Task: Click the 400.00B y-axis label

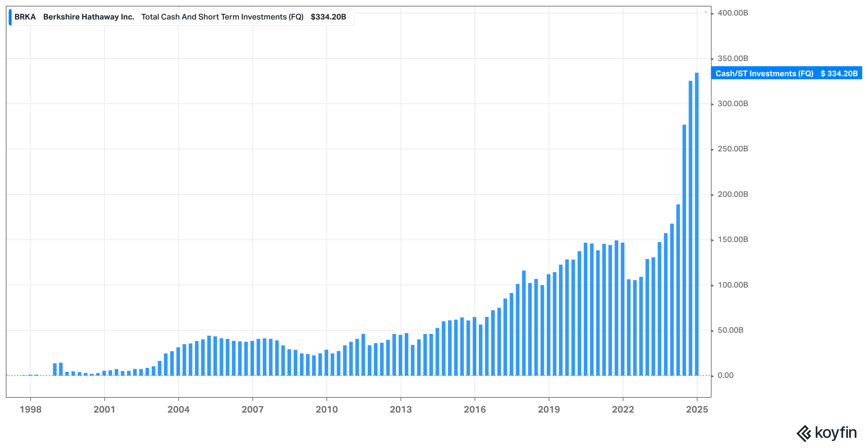Action: tap(733, 13)
